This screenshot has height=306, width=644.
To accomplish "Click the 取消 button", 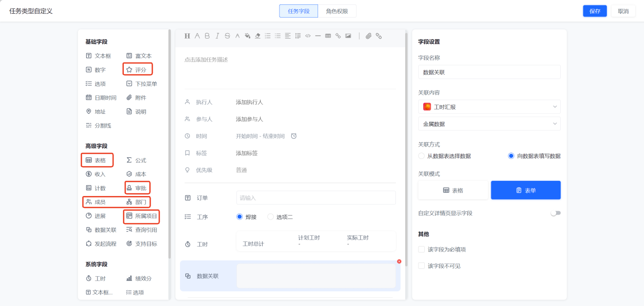I will tap(623, 11).
